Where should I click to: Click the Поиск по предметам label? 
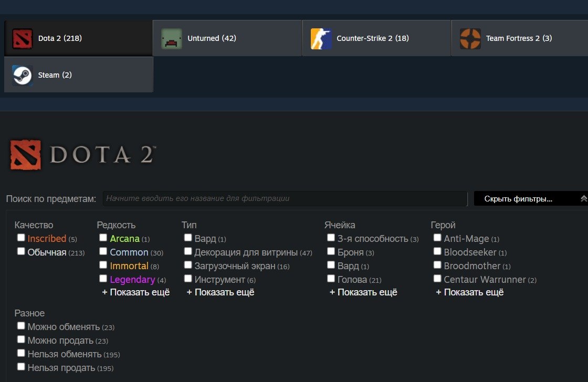[51, 199]
